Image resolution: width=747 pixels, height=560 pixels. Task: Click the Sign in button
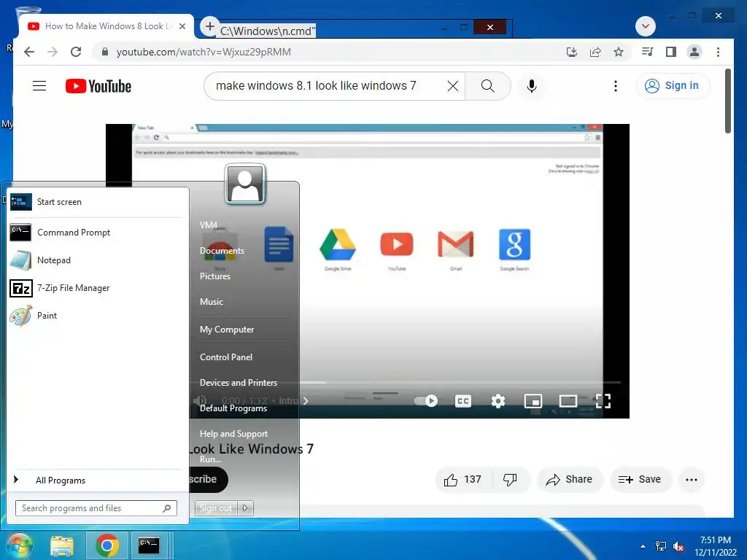click(x=673, y=86)
